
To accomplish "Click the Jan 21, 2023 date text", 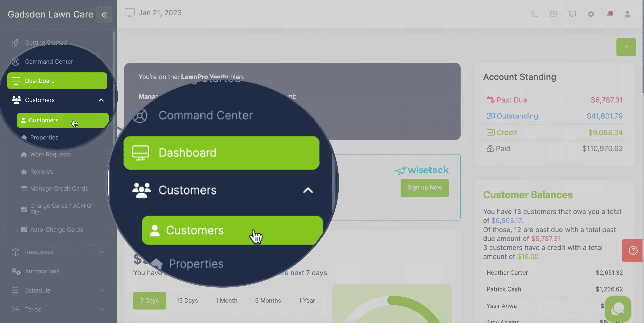I will tap(160, 13).
